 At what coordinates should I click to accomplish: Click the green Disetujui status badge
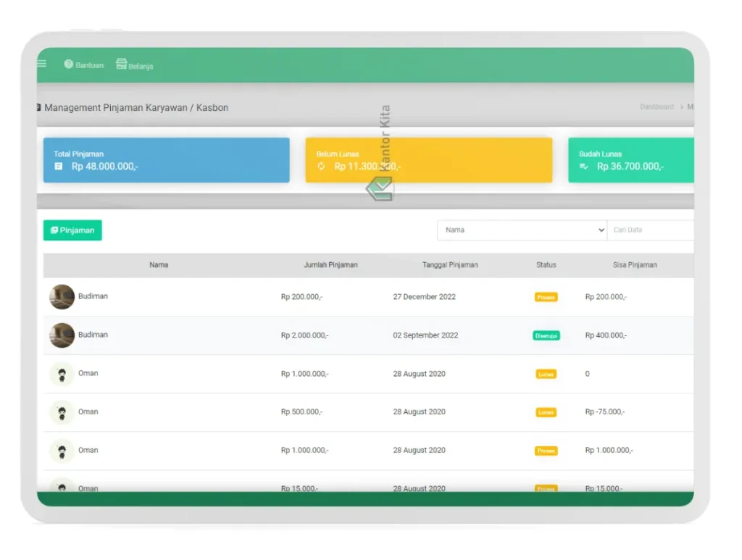click(546, 336)
